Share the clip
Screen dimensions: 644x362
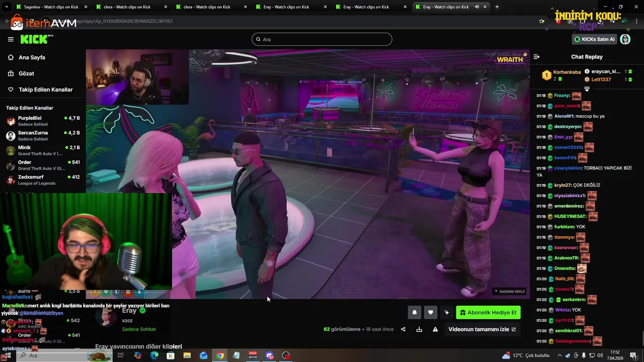click(x=403, y=329)
